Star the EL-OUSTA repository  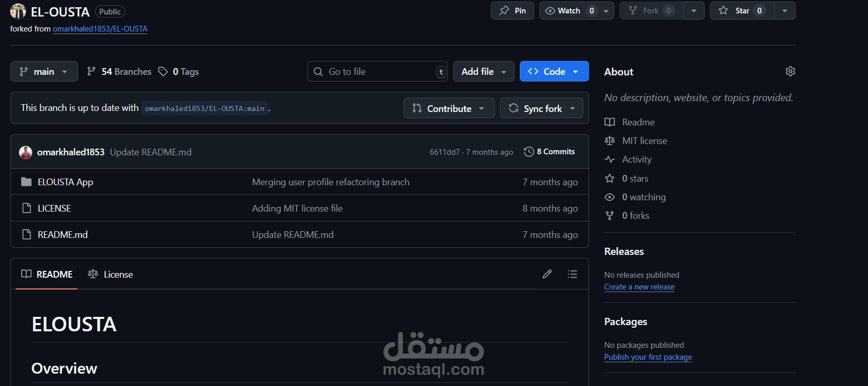(x=742, y=11)
